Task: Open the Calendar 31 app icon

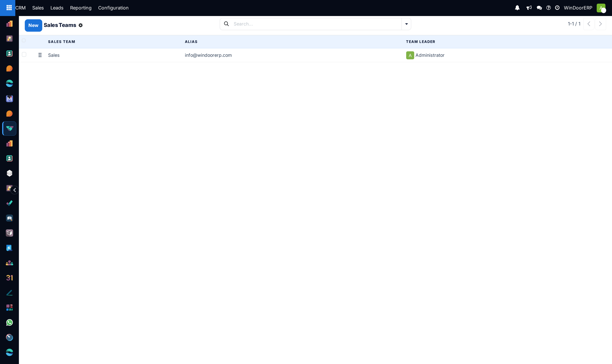Action: click(x=9, y=278)
